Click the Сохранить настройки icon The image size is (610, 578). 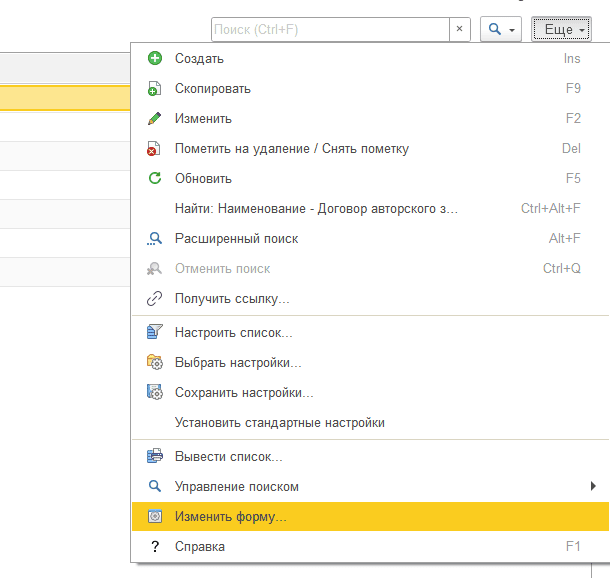point(154,393)
